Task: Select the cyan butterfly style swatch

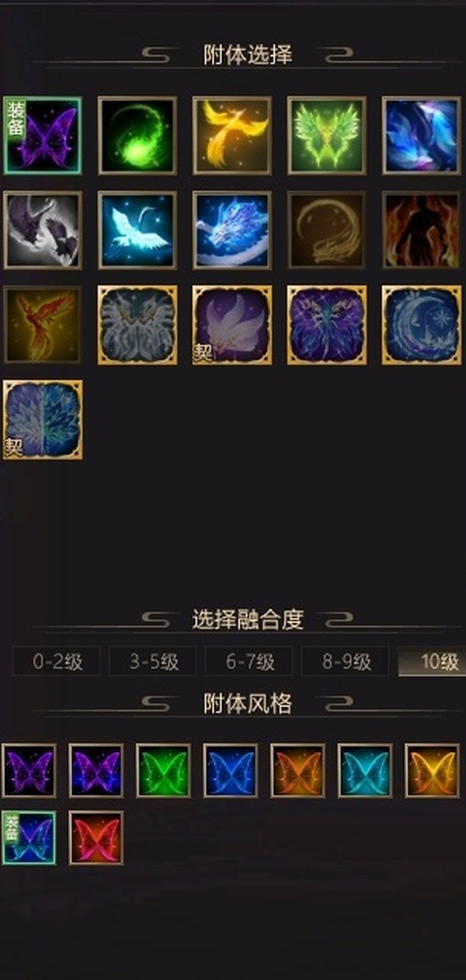Action: (365, 770)
